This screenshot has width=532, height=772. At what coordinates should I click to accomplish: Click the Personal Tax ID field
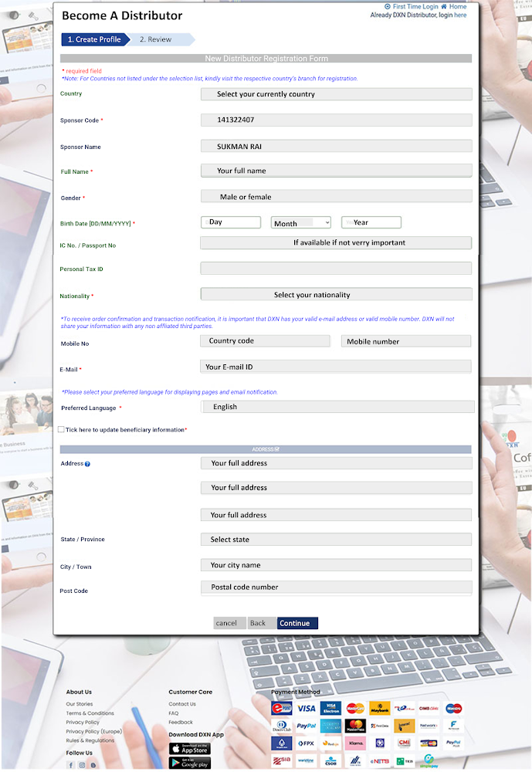pos(336,269)
